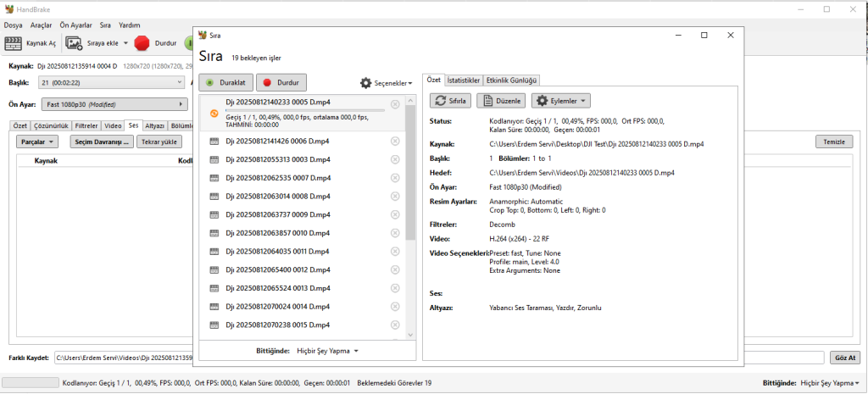Click the Duraklat button

(x=225, y=83)
